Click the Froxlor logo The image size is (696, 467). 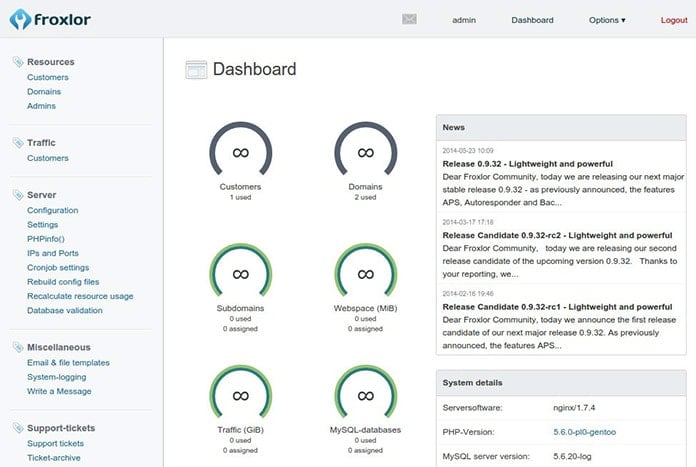point(50,20)
